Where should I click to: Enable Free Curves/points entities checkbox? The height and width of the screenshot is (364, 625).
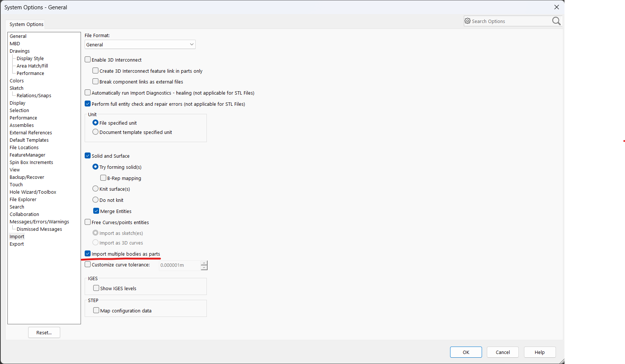88,222
